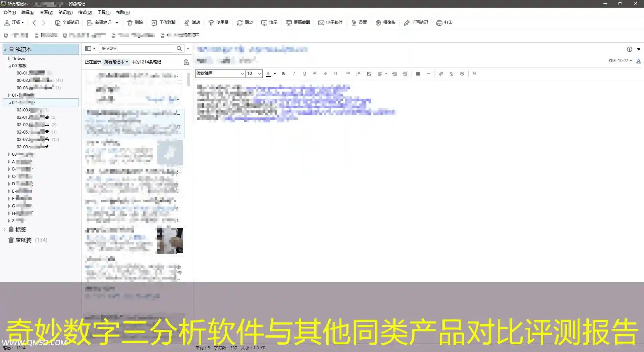This screenshot has height=352, width=644.
Task: Increase the indent
Action: 405,74
